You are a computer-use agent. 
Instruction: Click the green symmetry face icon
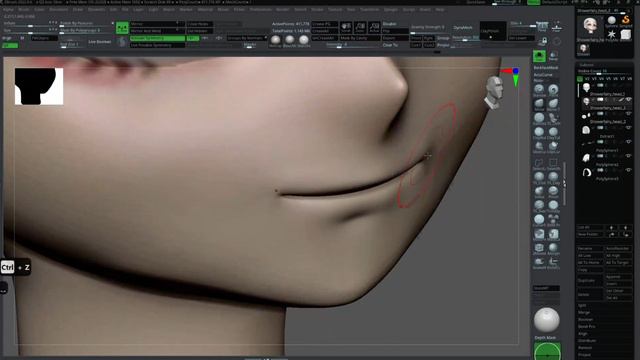point(122,28)
